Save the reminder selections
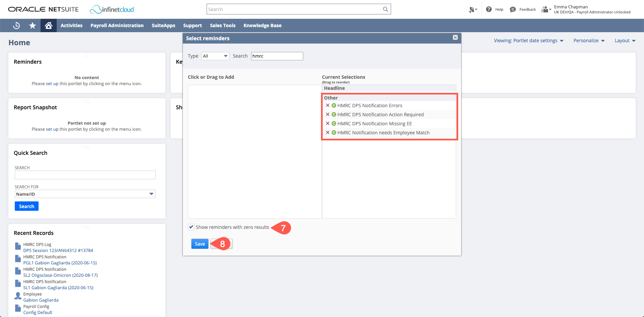Screen dimensions: 644x317 (x=200, y=244)
